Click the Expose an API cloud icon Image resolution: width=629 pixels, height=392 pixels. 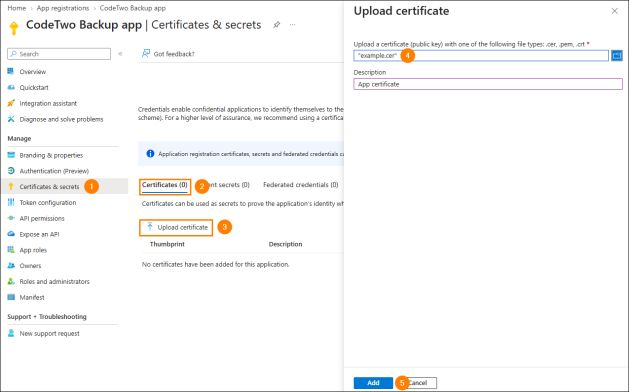[11, 234]
